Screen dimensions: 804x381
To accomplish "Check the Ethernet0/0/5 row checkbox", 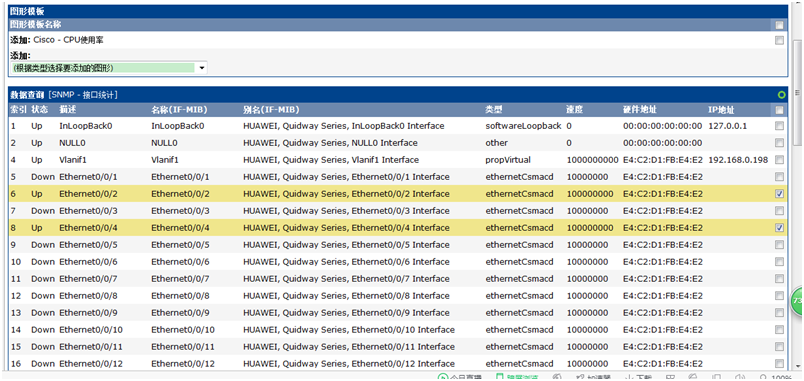I will [x=779, y=245].
